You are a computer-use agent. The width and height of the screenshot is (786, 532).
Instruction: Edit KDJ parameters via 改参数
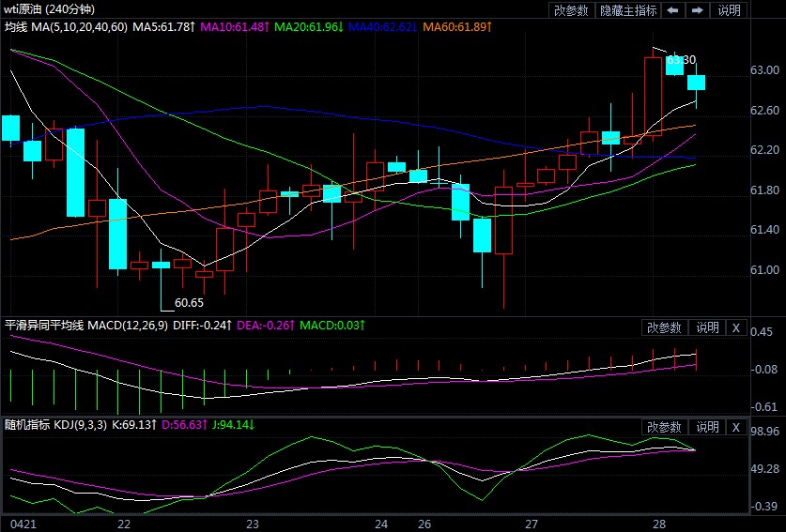(x=664, y=427)
